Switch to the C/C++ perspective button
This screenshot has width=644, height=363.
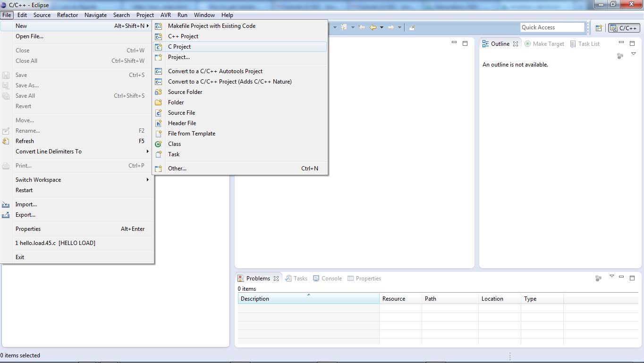tap(624, 28)
